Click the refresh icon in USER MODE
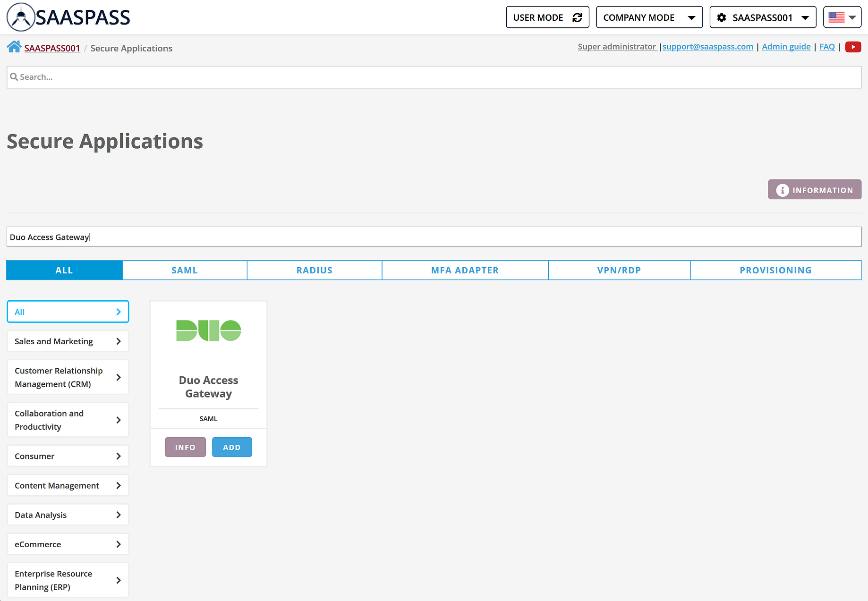868x601 pixels. pyautogui.click(x=577, y=17)
